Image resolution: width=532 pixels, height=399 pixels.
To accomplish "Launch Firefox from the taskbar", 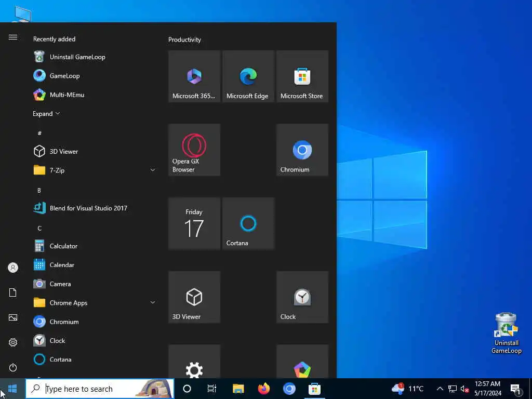I will tap(263, 389).
